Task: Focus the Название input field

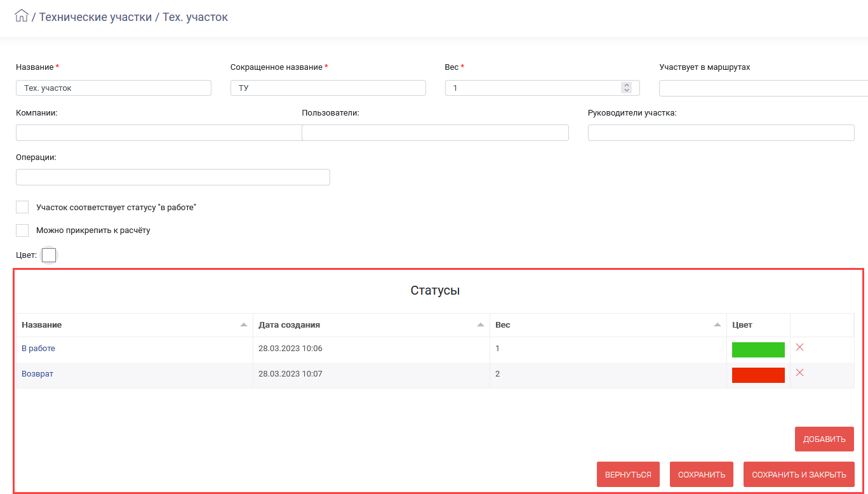Action: (114, 88)
